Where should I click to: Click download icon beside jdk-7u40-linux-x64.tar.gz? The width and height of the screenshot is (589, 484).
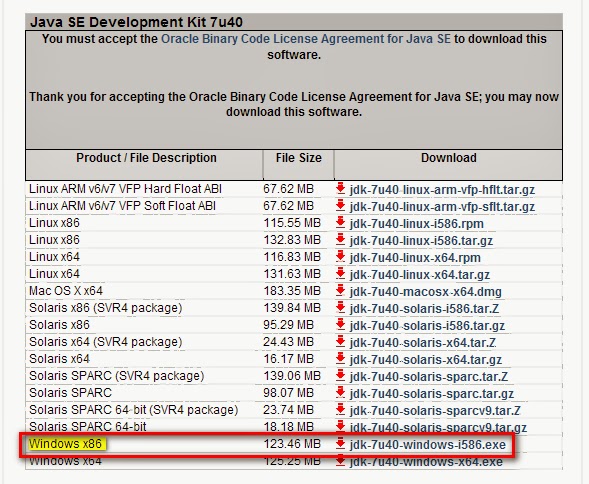click(x=340, y=273)
